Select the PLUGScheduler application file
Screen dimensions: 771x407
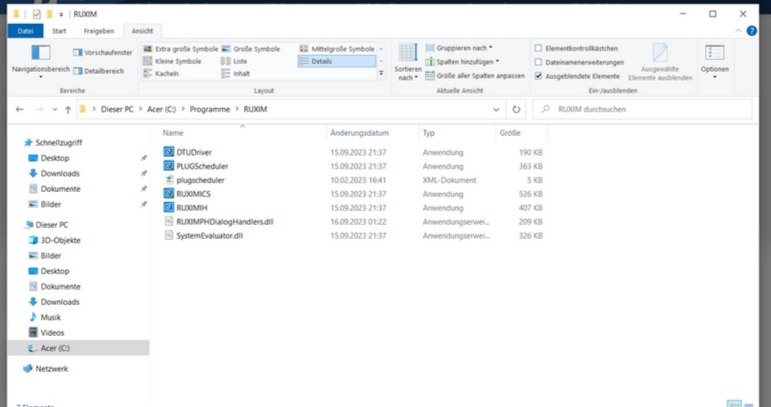tap(202, 166)
